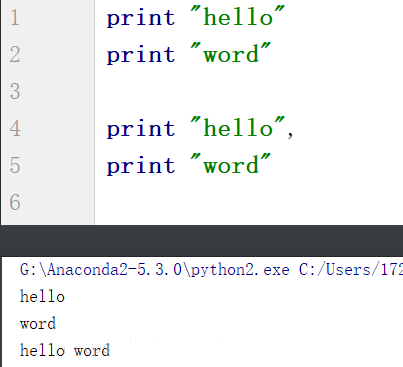
Task: Click the "hello word" console output line
Action: (x=65, y=350)
